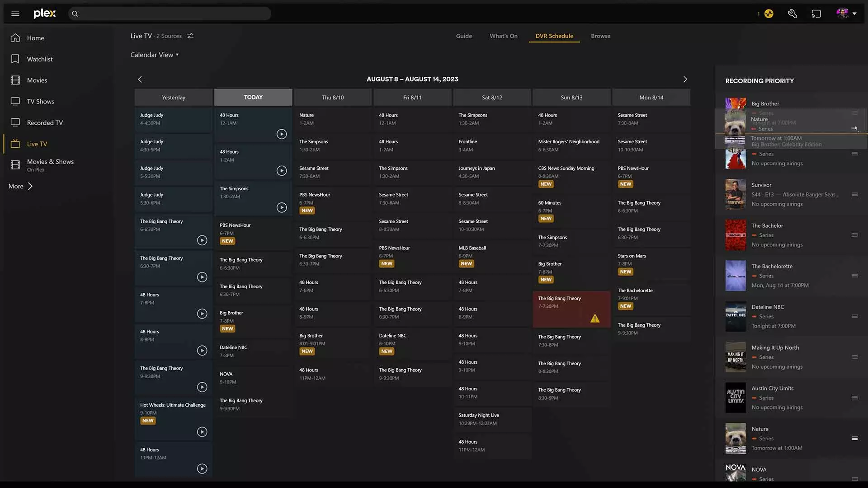Play yesterday's 48 Hours 11PM-12AM recording
Image resolution: width=868 pixels, height=488 pixels.
(x=202, y=469)
